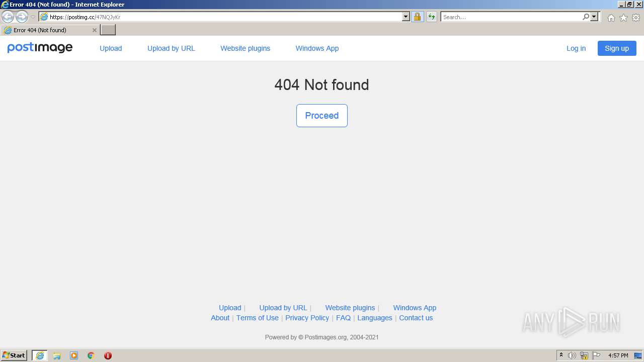Click the postimage logo

pos(40,48)
